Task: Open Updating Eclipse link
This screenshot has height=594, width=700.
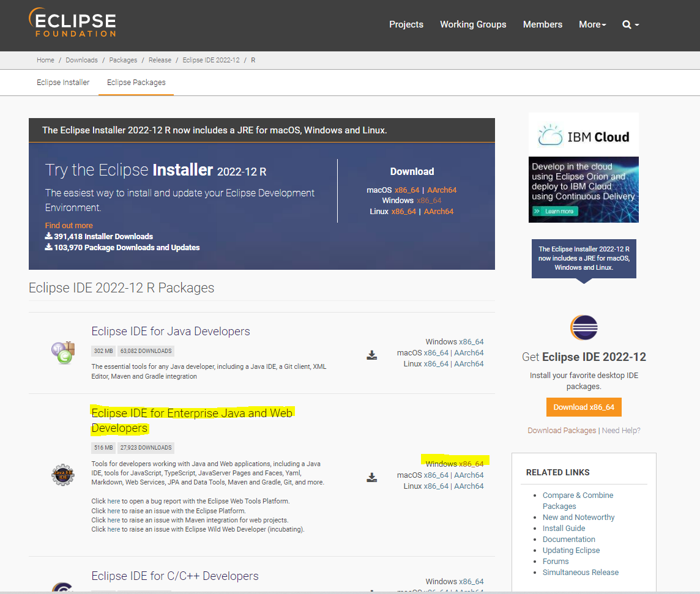Action: [x=571, y=551]
